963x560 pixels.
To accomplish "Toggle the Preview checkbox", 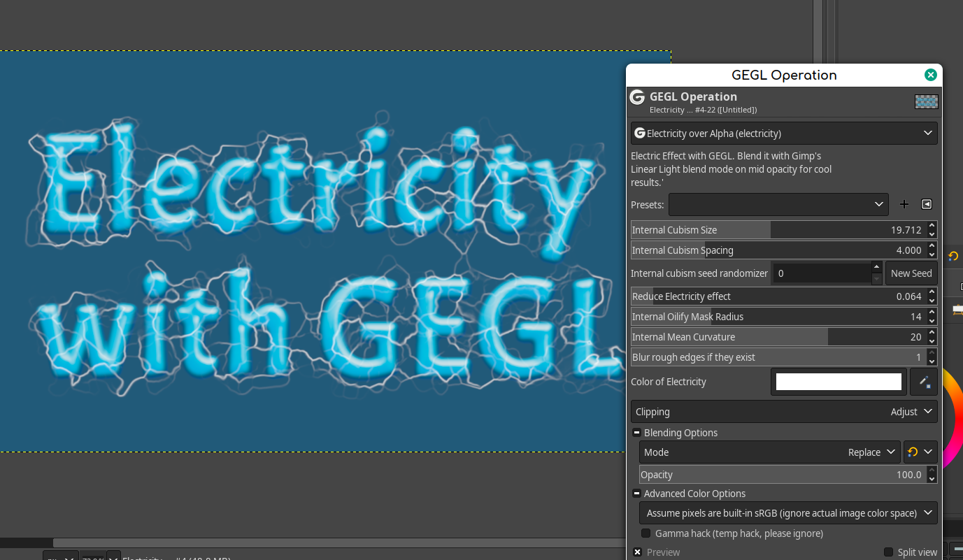I will (x=638, y=552).
